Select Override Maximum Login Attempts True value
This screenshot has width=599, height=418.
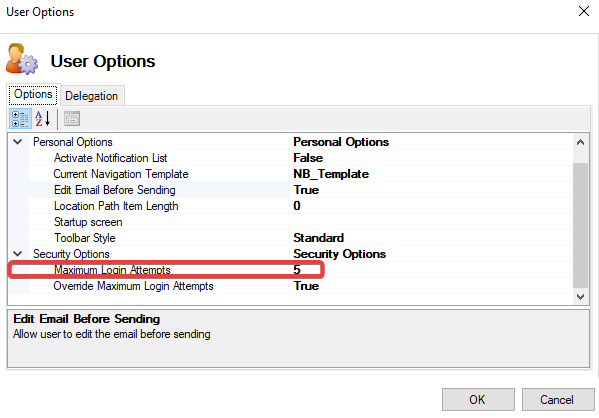click(431, 286)
